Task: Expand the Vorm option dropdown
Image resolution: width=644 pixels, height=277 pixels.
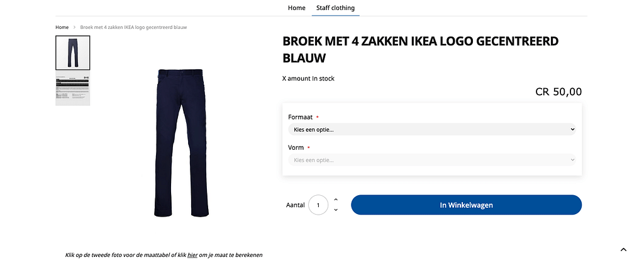Action: tap(431, 160)
